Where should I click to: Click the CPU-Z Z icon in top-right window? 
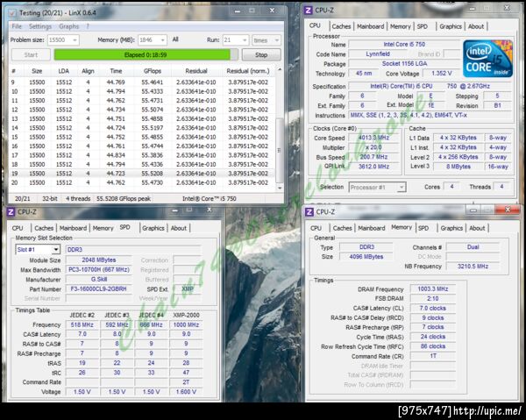pos(308,11)
